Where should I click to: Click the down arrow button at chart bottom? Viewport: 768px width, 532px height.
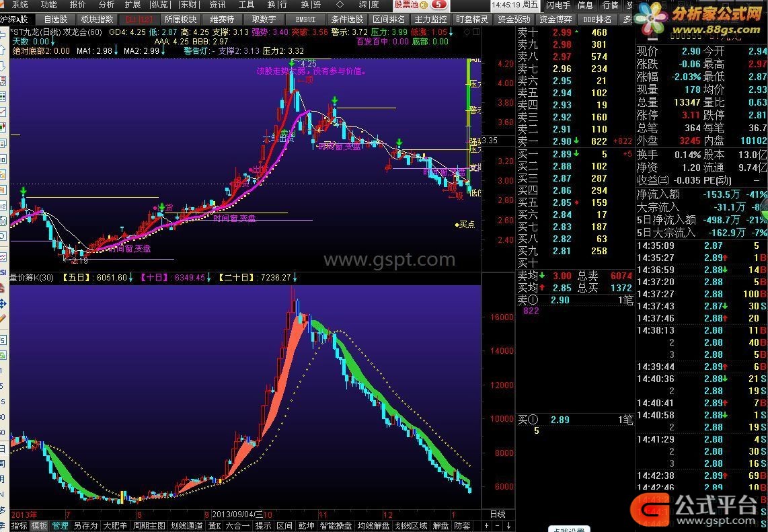(x=509, y=526)
